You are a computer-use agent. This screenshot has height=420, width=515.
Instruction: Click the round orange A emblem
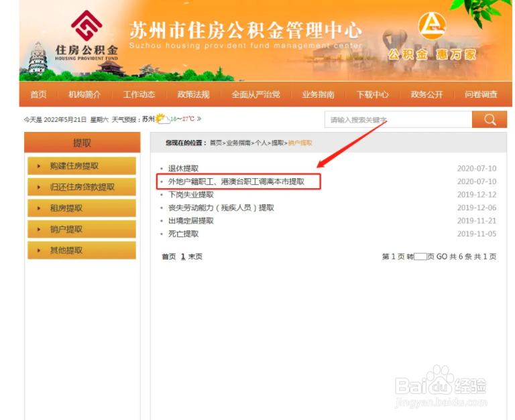[x=433, y=25]
